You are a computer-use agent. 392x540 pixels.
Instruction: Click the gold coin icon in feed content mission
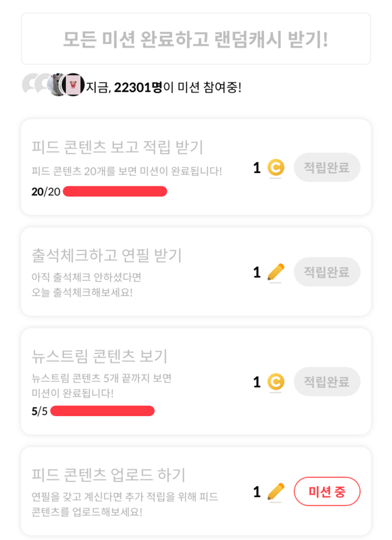tap(276, 167)
